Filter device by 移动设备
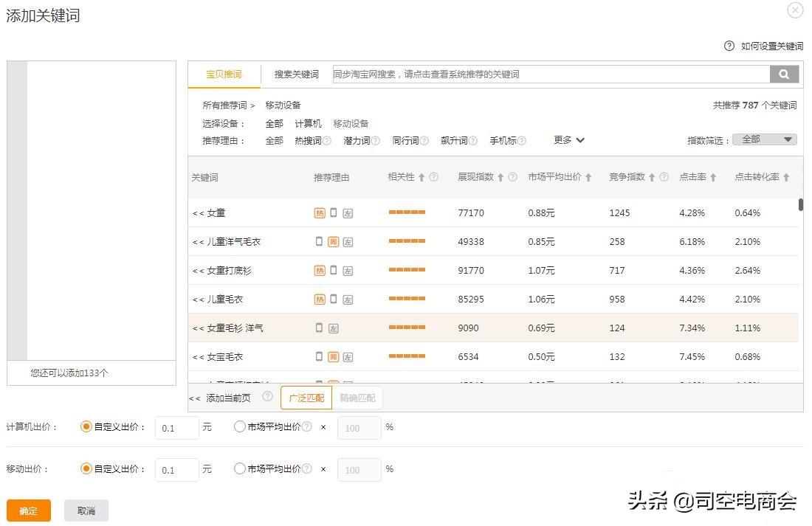 coord(351,124)
